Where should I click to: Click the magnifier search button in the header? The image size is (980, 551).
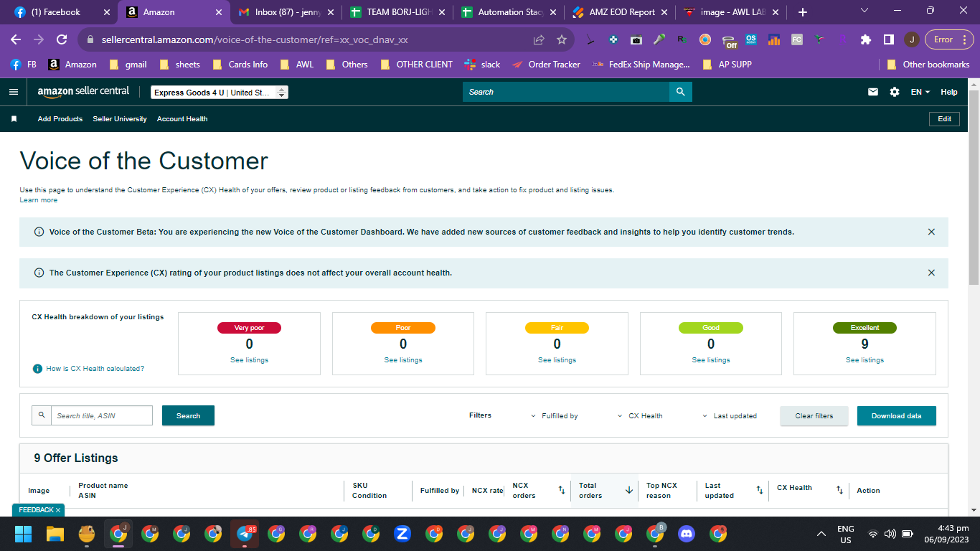point(680,92)
